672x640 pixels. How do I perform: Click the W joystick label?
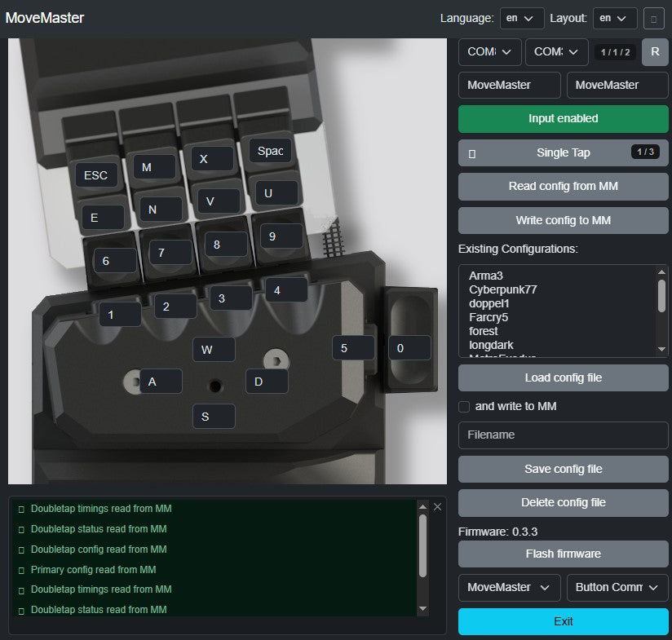click(214, 350)
